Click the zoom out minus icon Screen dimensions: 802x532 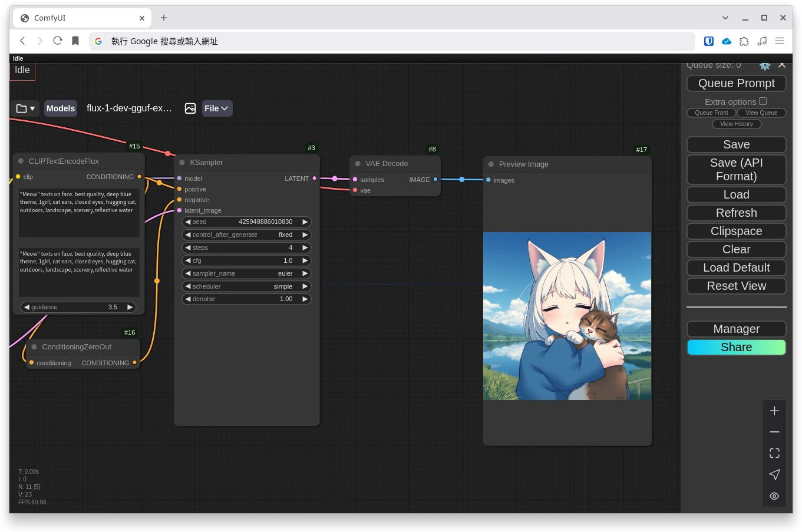click(774, 432)
